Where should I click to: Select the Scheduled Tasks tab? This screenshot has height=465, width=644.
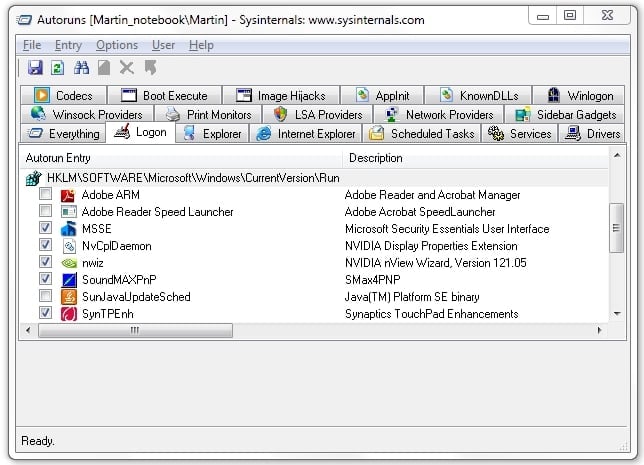[x=421, y=134]
